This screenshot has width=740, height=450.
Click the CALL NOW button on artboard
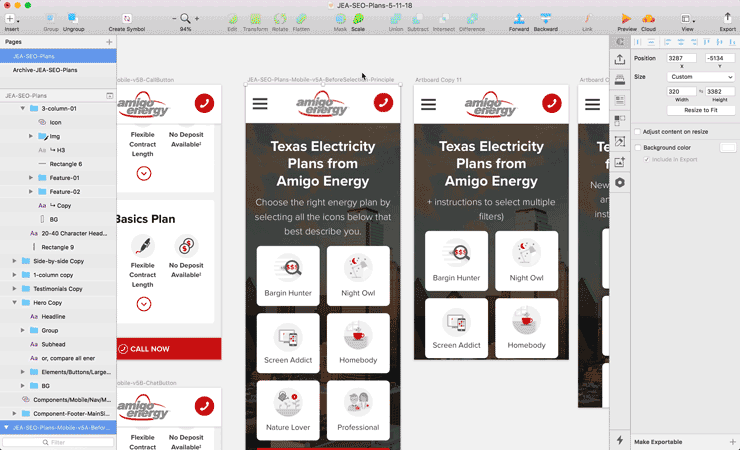[168, 349]
